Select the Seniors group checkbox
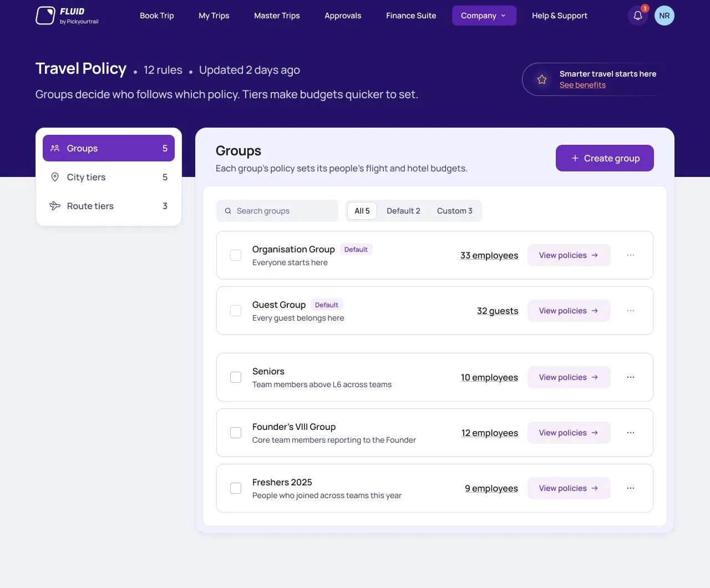This screenshot has height=588, width=710. click(236, 377)
